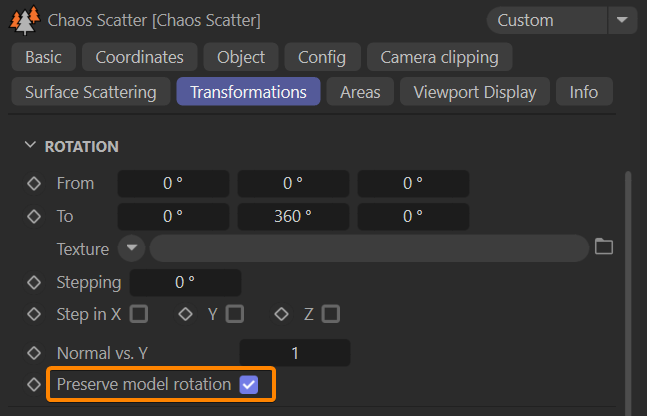
Task: Uncheck Preserve model rotation
Action: point(249,385)
